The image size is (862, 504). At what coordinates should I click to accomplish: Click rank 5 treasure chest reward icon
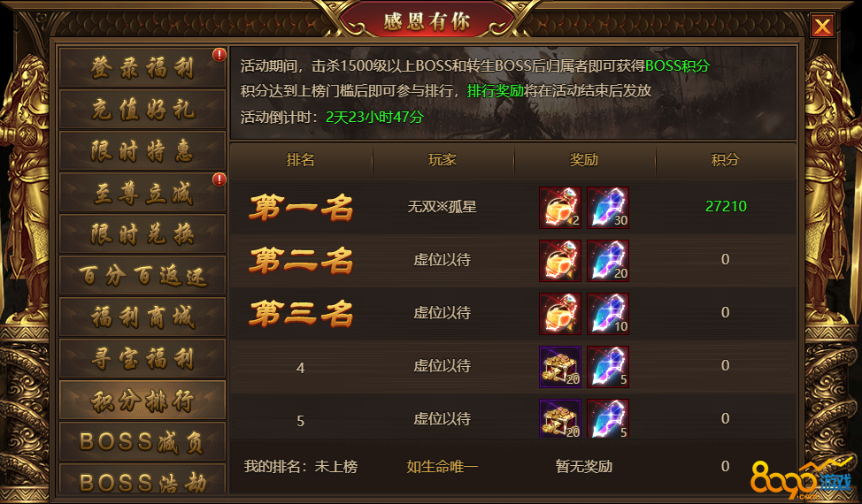point(560,418)
